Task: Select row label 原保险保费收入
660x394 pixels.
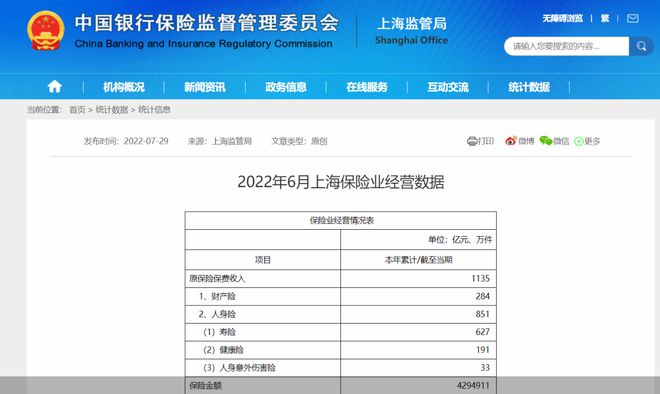Action: 217,278
